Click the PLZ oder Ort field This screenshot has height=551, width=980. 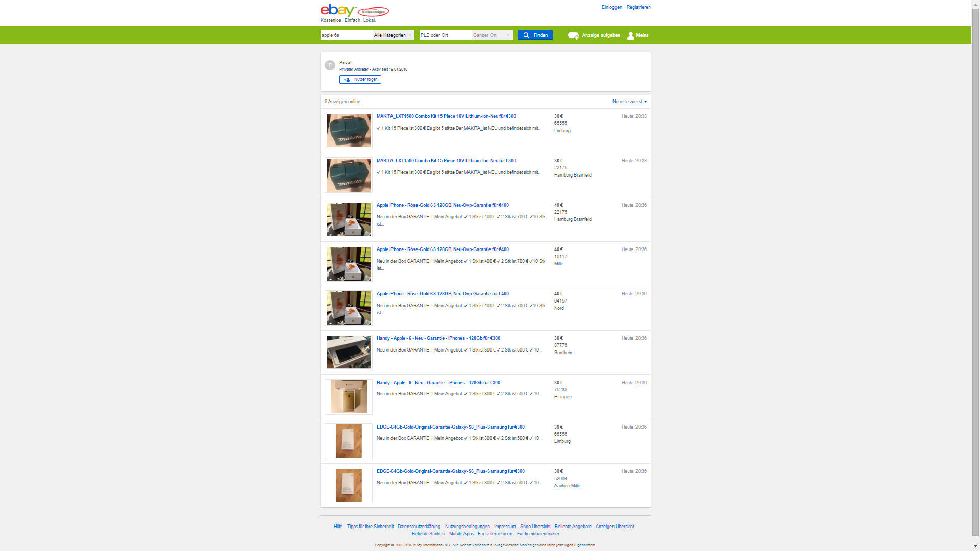[445, 35]
